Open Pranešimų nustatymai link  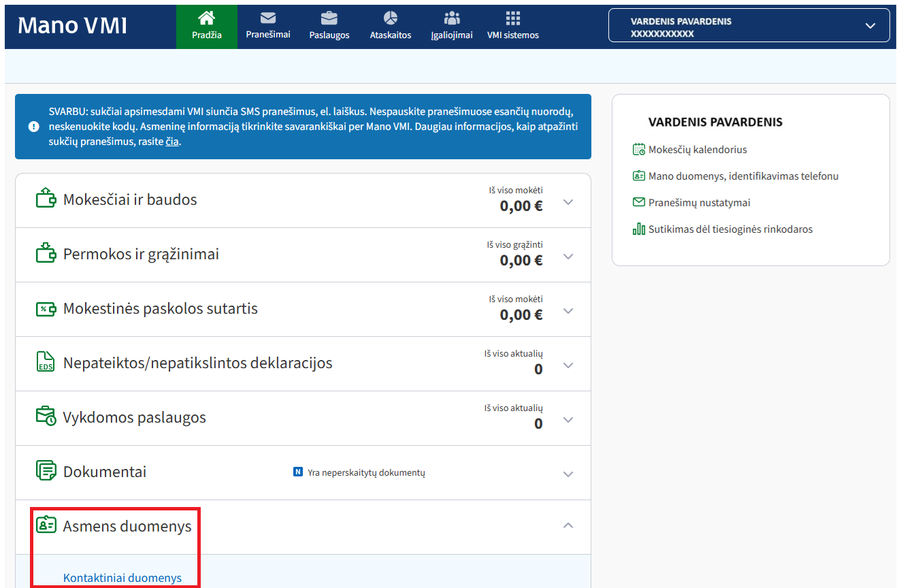click(x=700, y=203)
